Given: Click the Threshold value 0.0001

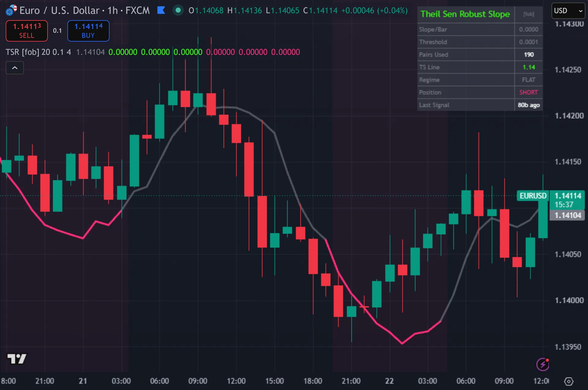Looking at the screenshot, I should click(x=529, y=42).
